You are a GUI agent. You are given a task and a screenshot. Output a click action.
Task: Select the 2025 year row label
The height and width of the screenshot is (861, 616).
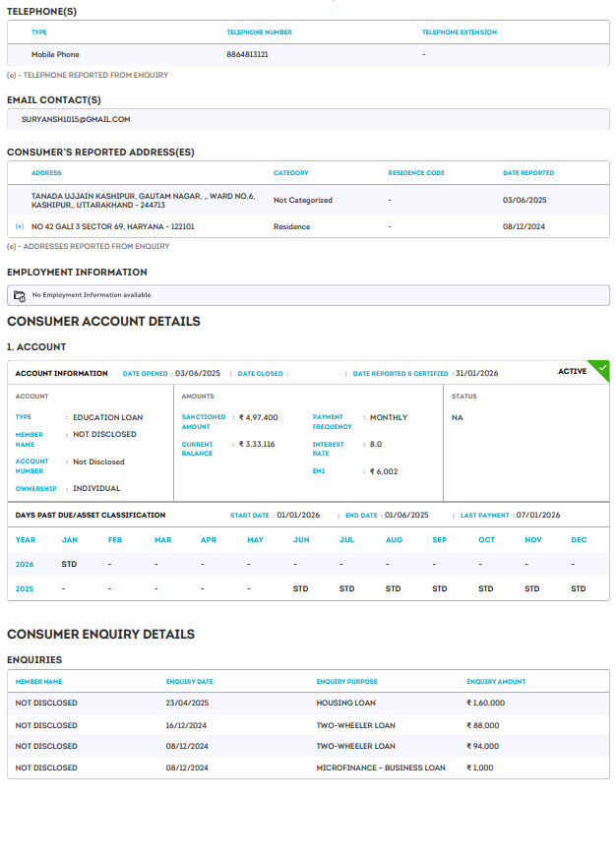(25, 588)
